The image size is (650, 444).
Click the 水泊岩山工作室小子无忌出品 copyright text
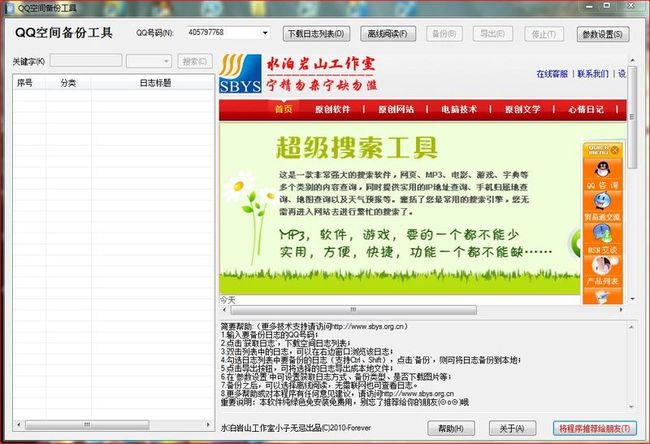[296, 428]
